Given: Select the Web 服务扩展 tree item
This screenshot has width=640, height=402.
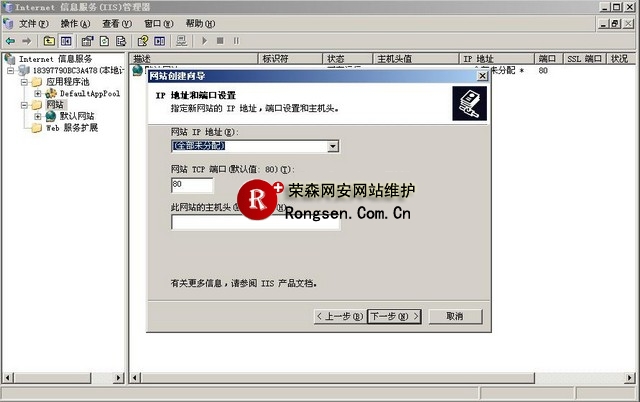Looking at the screenshot, I should [71, 128].
